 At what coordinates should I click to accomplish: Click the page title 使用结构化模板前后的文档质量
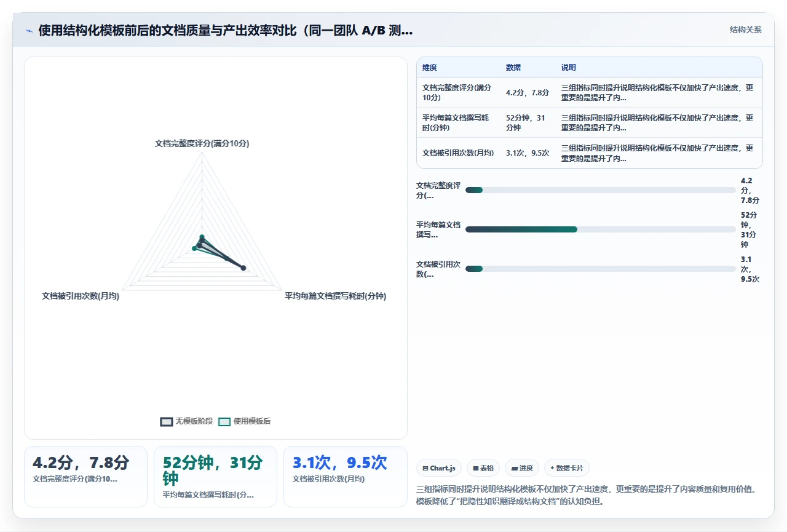[x=225, y=30]
